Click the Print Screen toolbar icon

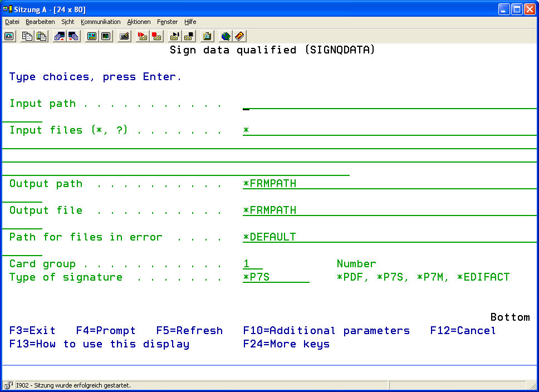pos(9,36)
